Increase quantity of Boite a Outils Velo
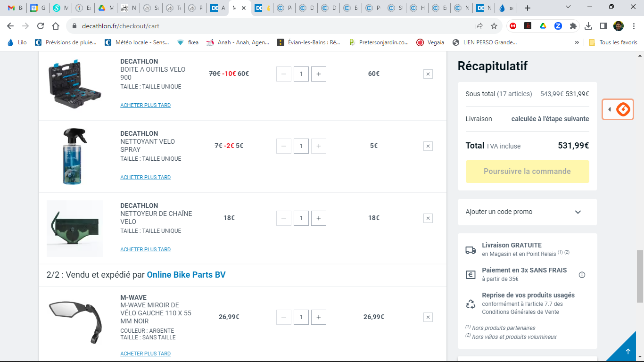 319,74
